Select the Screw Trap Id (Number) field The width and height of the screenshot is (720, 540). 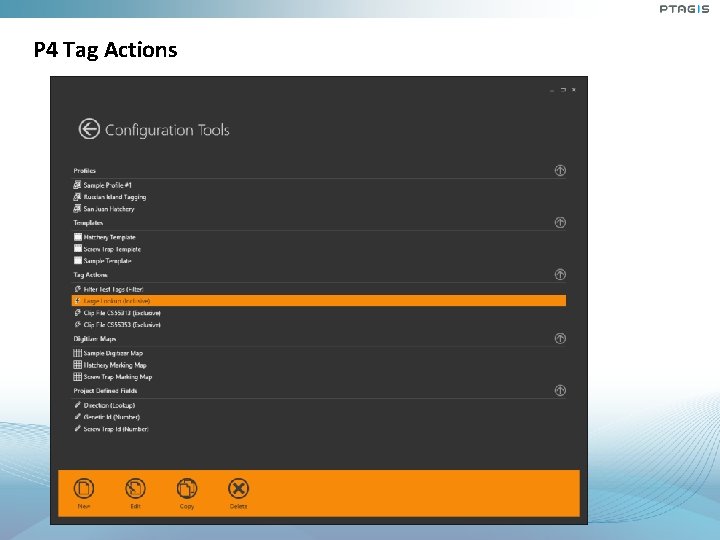111,429
